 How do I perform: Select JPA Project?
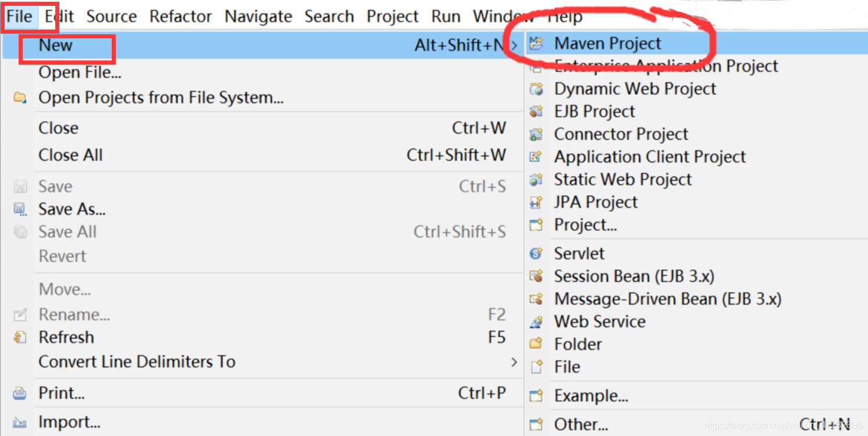click(x=596, y=202)
